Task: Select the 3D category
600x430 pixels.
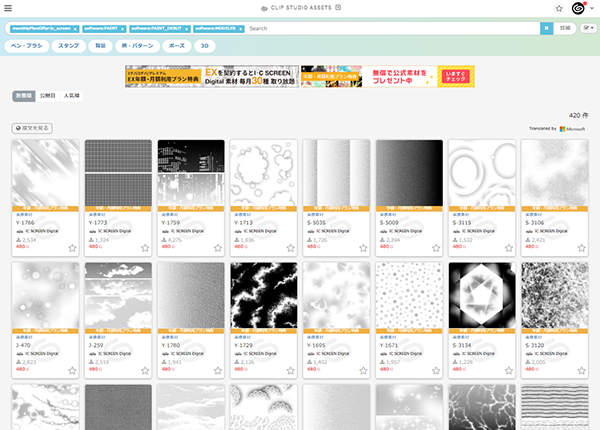Action: tap(205, 46)
